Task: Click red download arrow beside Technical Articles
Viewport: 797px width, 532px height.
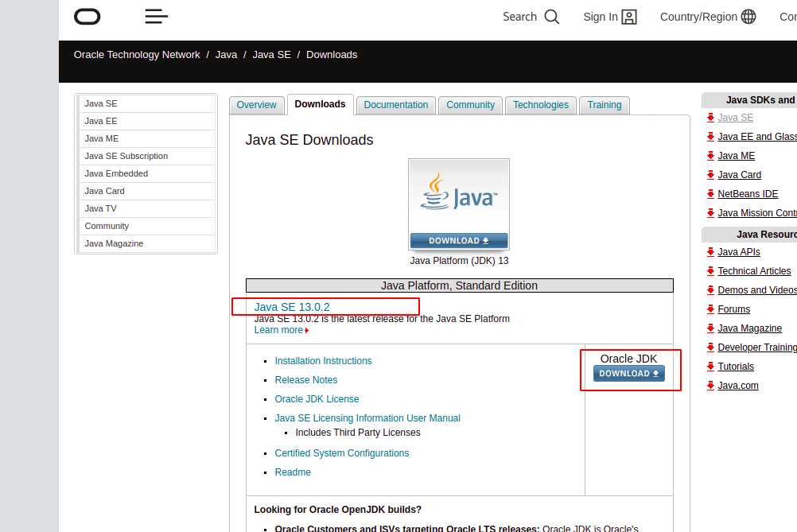Action: (x=710, y=271)
